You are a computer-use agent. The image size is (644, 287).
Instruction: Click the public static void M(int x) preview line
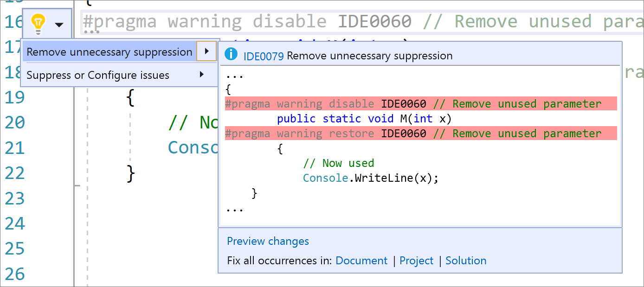coord(364,119)
